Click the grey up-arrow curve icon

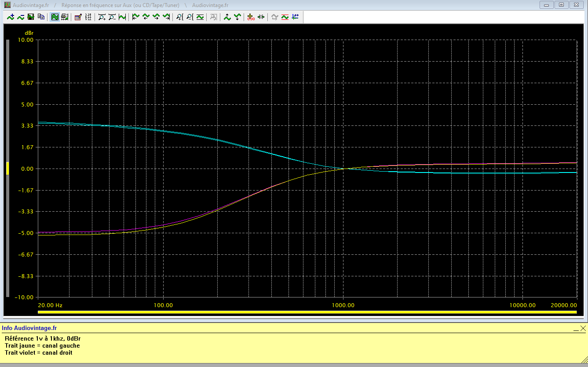(x=275, y=17)
